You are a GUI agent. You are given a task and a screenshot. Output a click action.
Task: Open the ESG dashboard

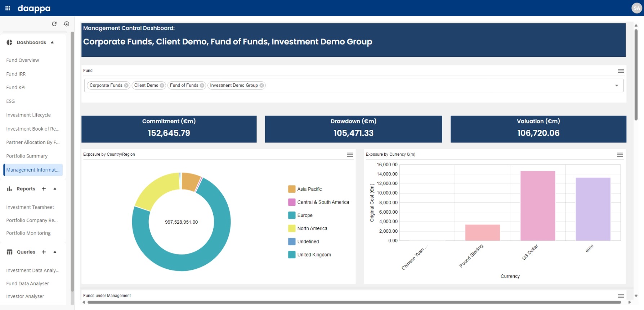point(10,101)
